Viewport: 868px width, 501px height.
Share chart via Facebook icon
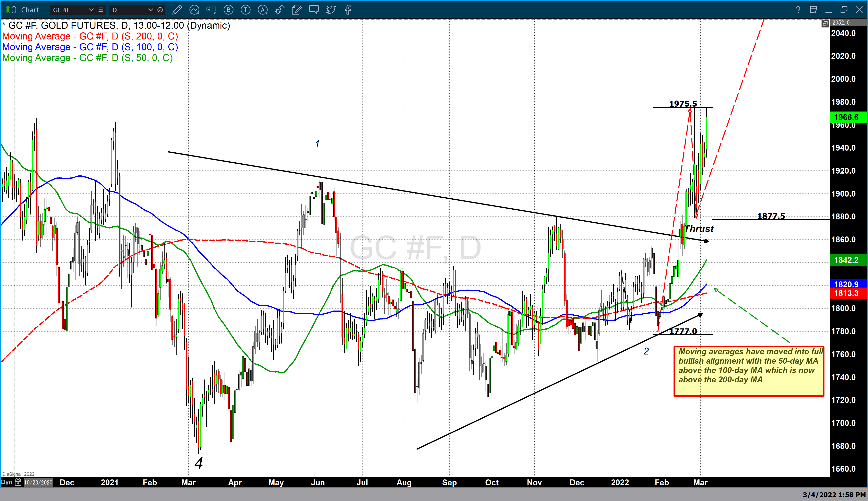tap(348, 10)
